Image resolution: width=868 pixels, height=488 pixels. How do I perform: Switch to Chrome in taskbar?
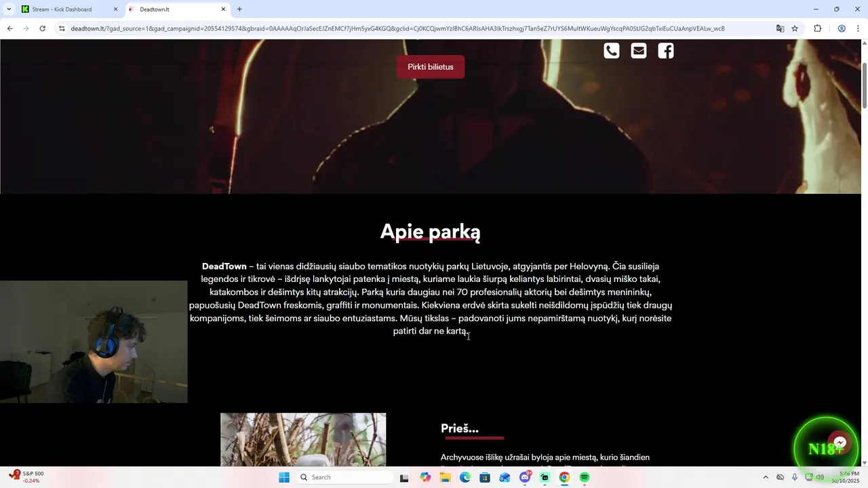click(564, 477)
